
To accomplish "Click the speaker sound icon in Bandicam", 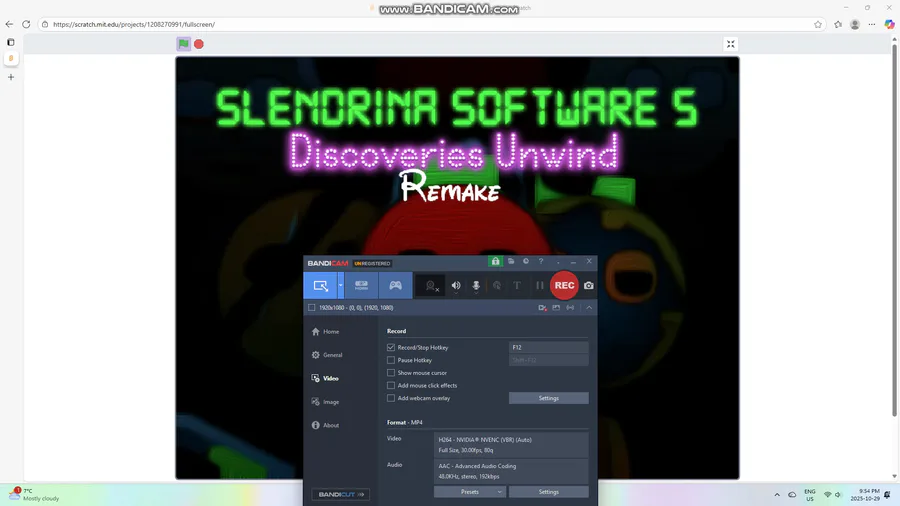I will tap(456, 286).
